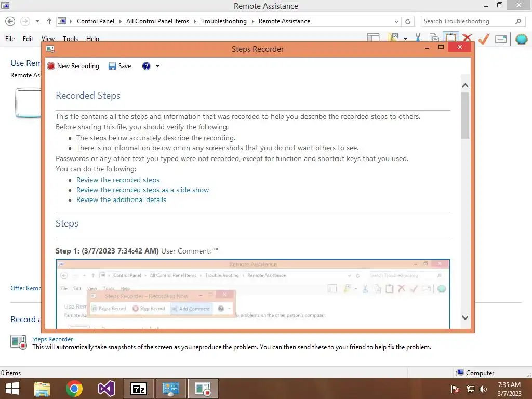
Task: Click the Cut scissors toolbar icon
Action: 418,37
